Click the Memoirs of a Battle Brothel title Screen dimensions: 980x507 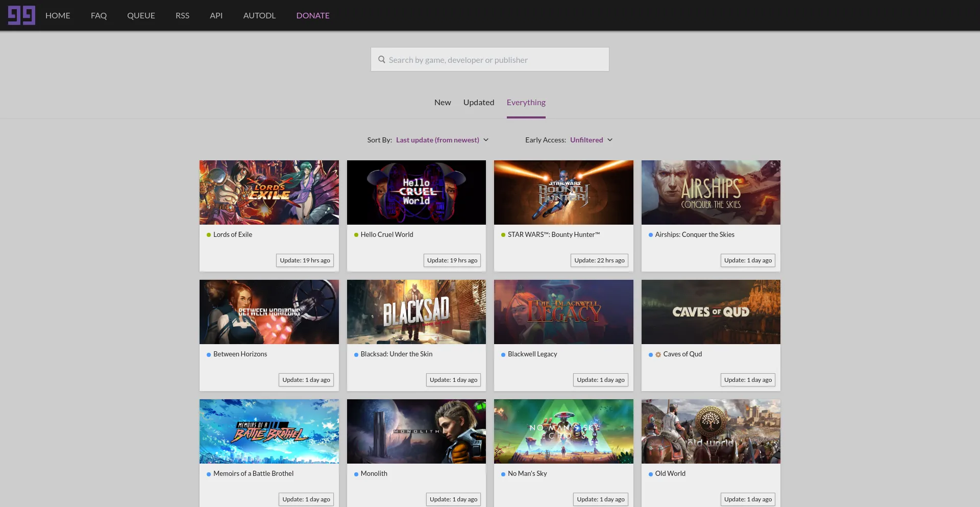[x=253, y=474]
